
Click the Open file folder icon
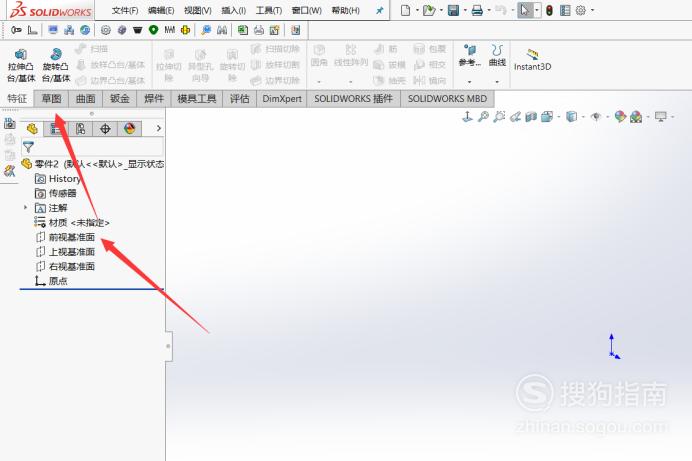coord(429,10)
